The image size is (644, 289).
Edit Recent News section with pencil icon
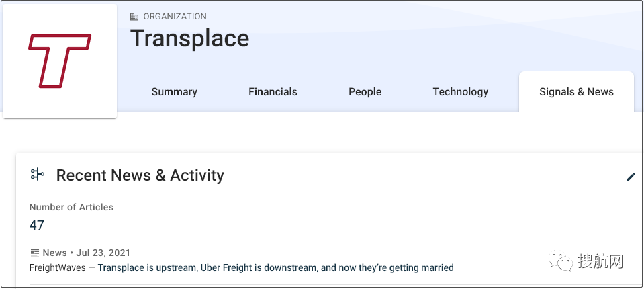631,177
